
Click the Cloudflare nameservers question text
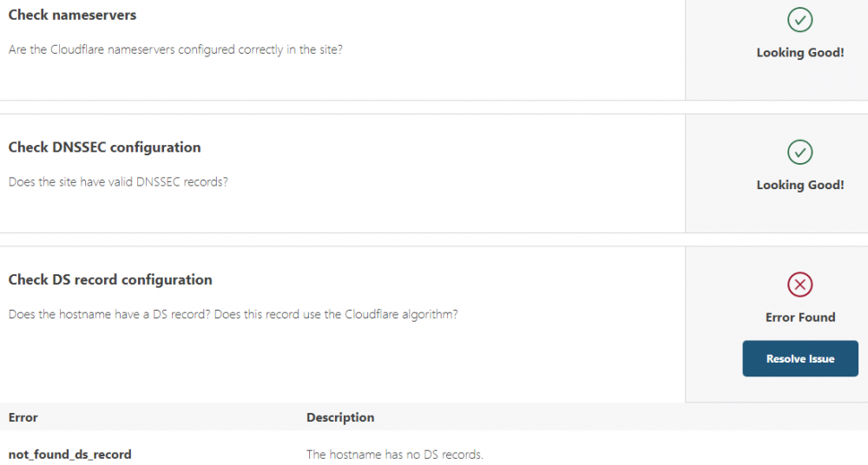click(175, 49)
